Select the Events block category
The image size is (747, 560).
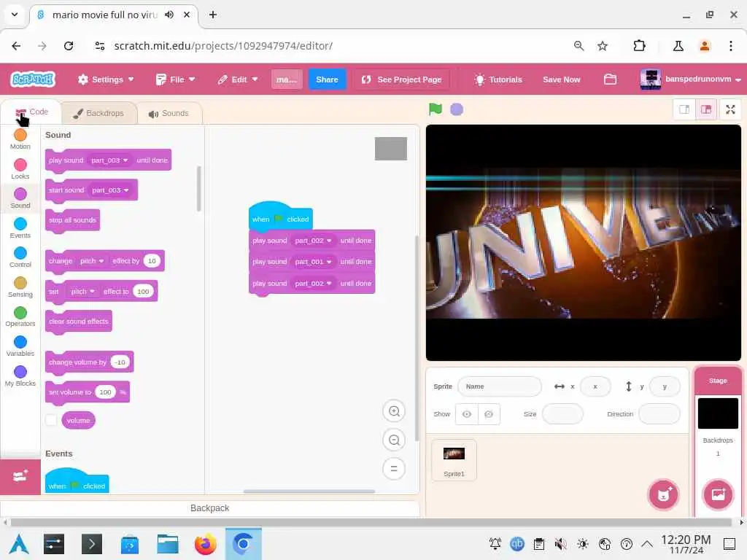[20, 228]
